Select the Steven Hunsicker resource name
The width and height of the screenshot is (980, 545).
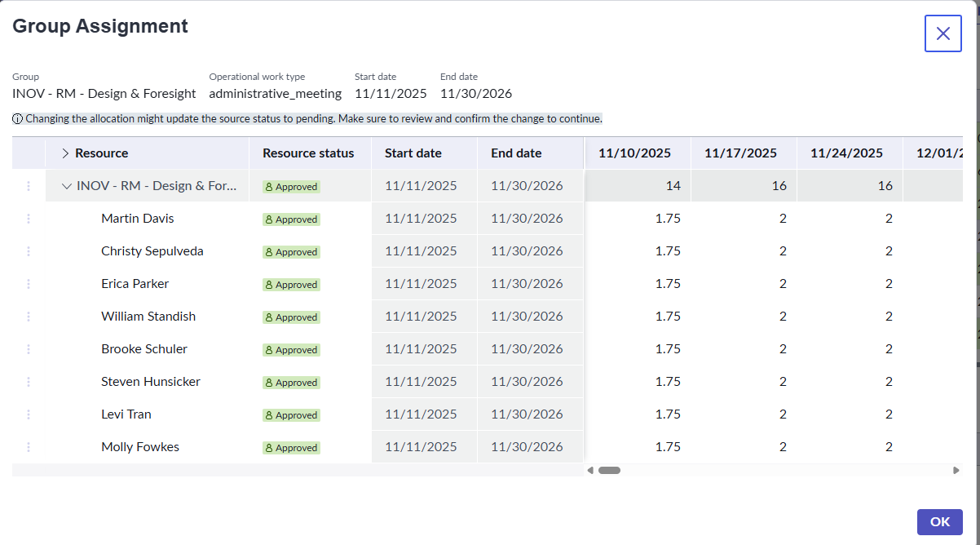pos(151,382)
